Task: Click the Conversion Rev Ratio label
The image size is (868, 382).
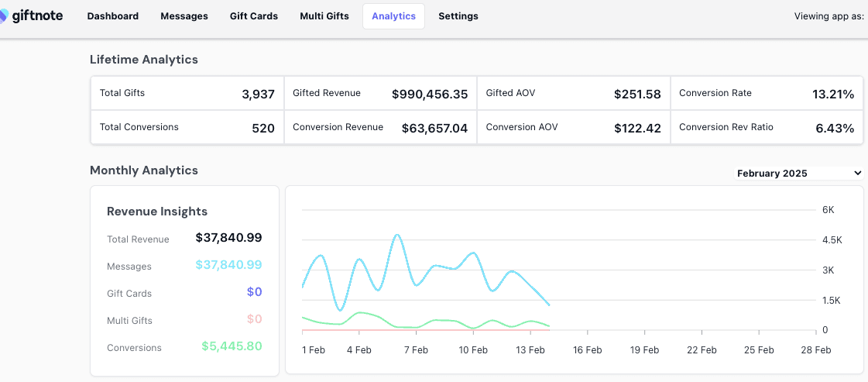Action: (726, 127)
